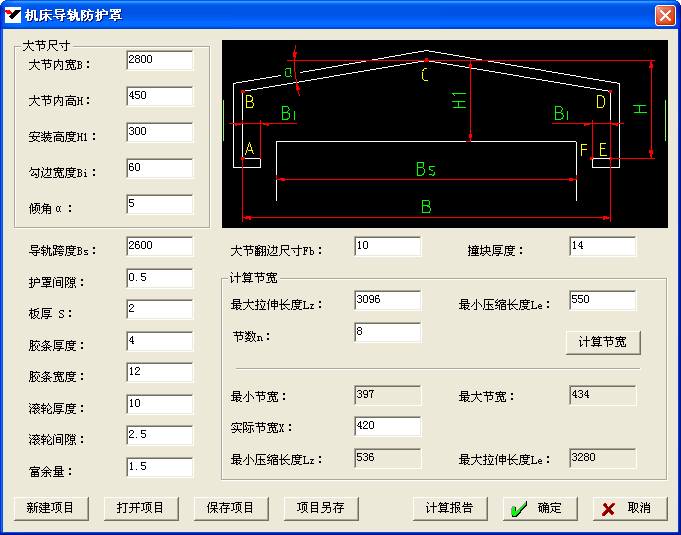
Task: Edit the 最大拉伸长度Lz field
Action: pos(387,300)
